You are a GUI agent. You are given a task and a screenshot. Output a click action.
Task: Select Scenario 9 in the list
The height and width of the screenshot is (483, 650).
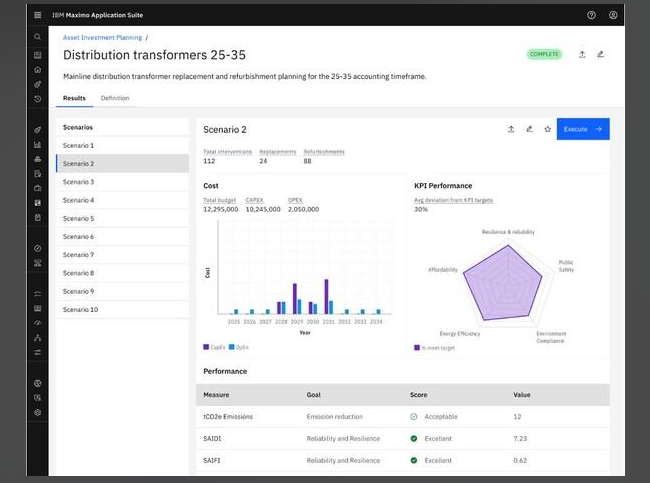122,291
